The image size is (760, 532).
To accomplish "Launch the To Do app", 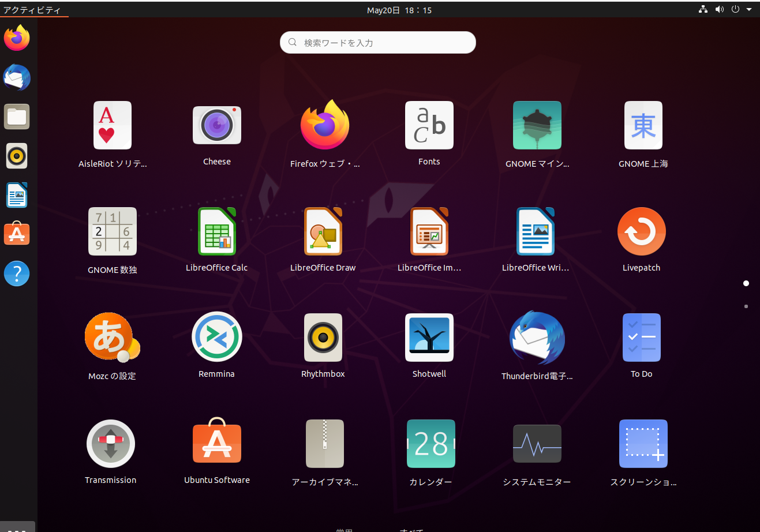I will (642, 338).
